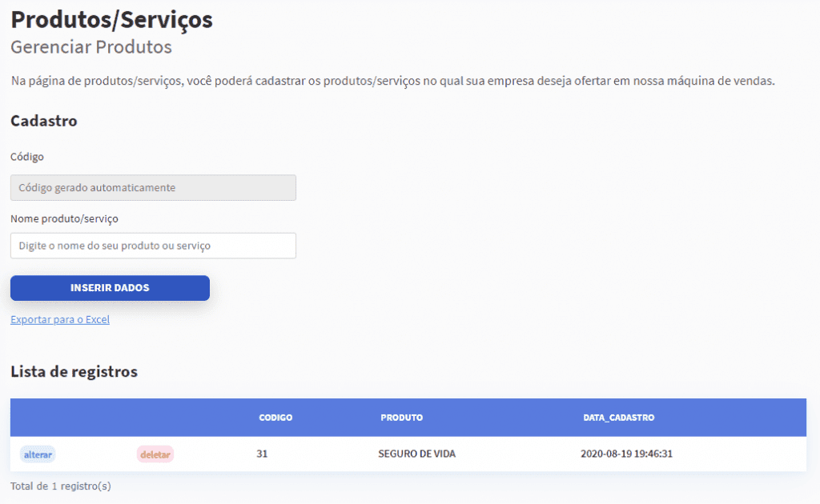This screenshot has width=820, height=504.
Task: Click the Gerenciar Produtos subtitle
Action: (91, 47)
